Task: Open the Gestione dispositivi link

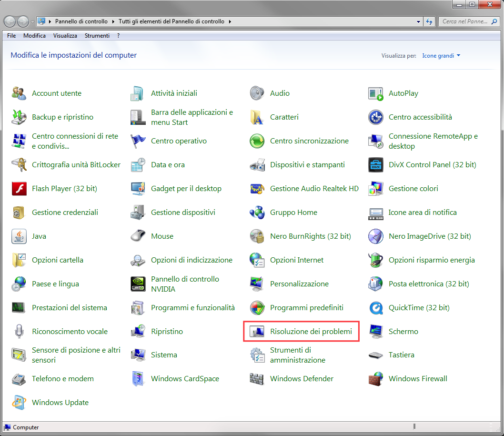Action: click(x=183, y=213)
